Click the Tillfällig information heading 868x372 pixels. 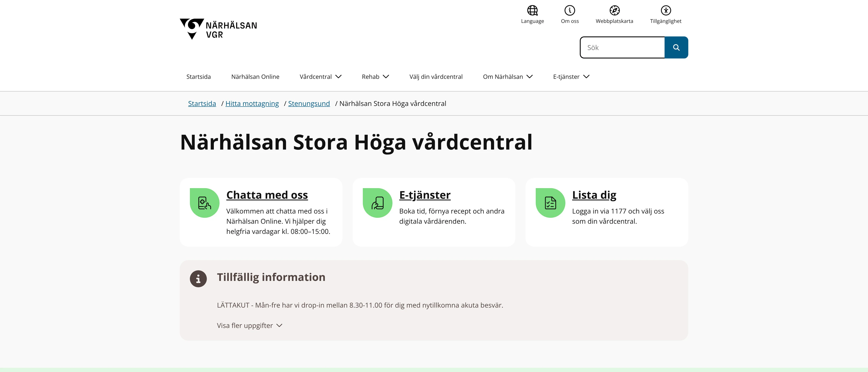[271, 277]
